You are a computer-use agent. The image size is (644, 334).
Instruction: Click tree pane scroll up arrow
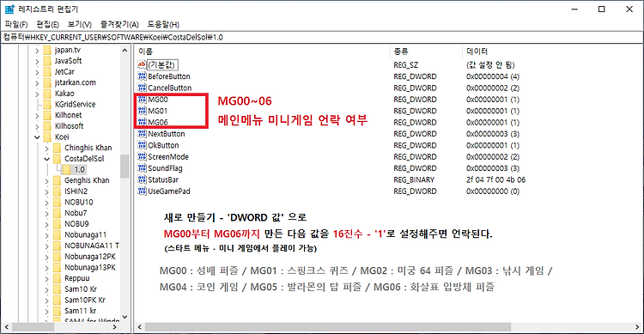click(125, 50)
